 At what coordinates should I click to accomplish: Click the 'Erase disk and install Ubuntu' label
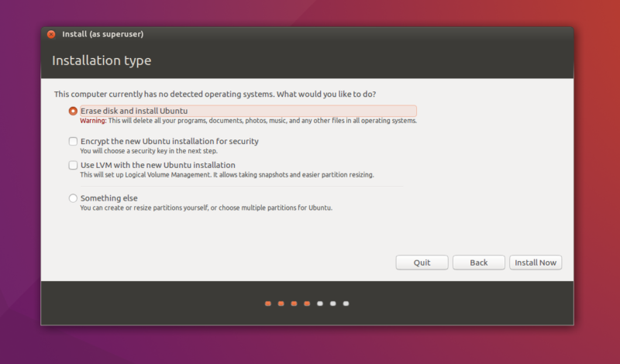(x=134, y=111)
